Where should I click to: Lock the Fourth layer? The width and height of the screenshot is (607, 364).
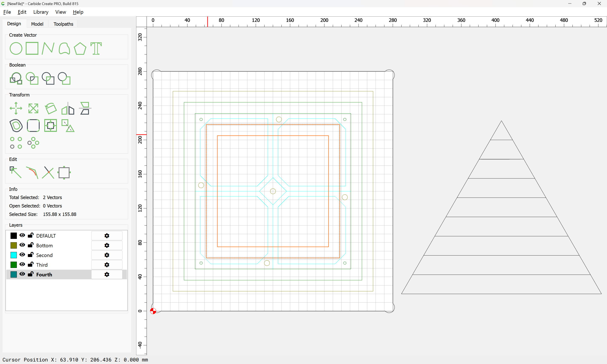tap(31, 274)
